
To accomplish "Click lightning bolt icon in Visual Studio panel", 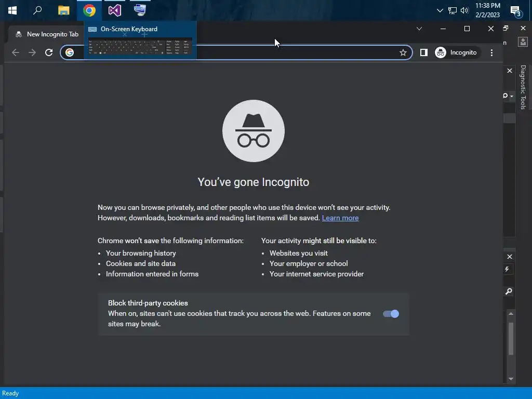I will pyautogui.click(x=507, y=270).
